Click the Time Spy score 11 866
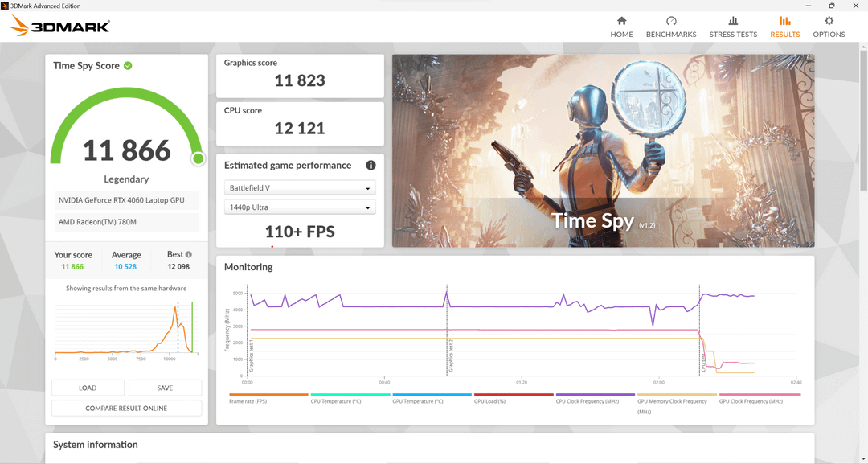This screenshot has height=464, width=868. coord(127,150)
